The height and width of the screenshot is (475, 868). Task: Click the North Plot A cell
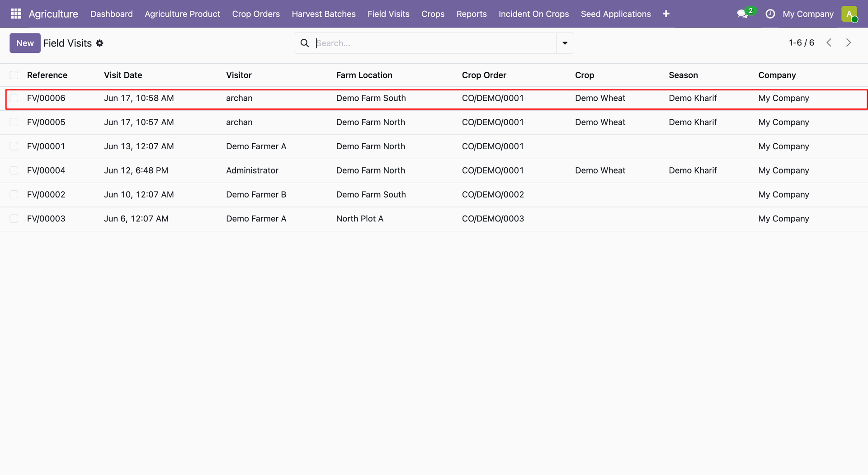[360, 219]
